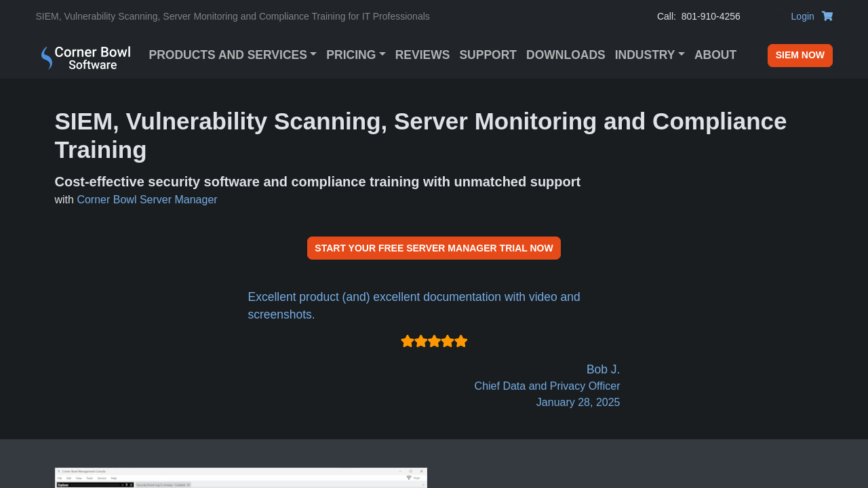Open the Support menu item
This screenshot has height=488, width=868.
coord(488,55)
